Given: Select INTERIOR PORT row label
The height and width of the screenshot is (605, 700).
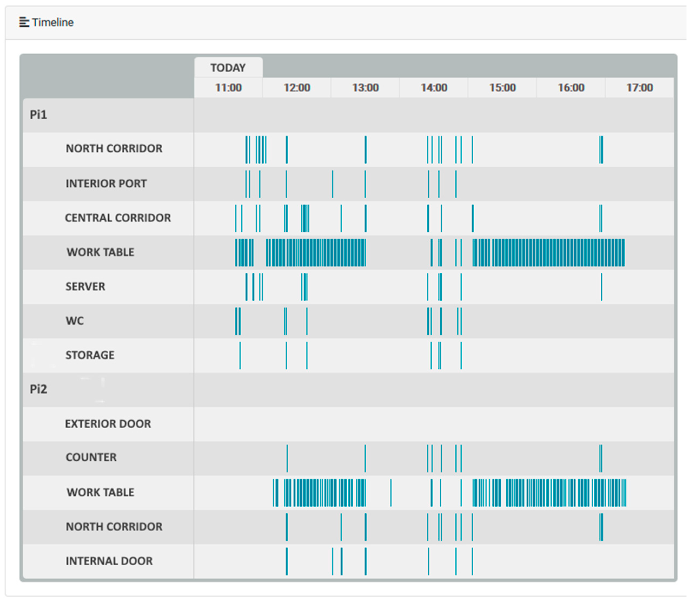Looking at the screenshot, I should (106, 184).
